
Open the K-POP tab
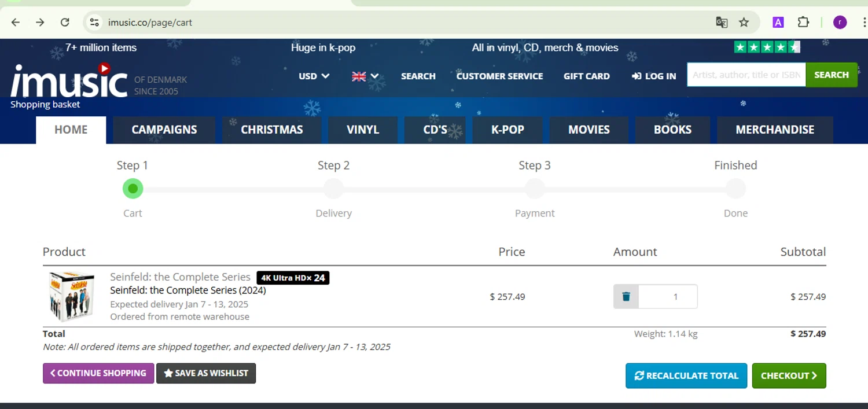click(507, 130)
